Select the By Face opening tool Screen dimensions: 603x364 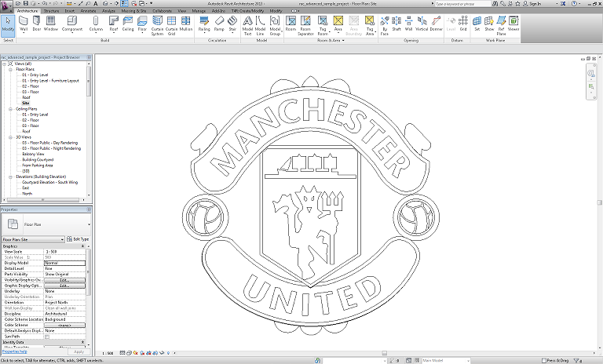tap(384, 26)
